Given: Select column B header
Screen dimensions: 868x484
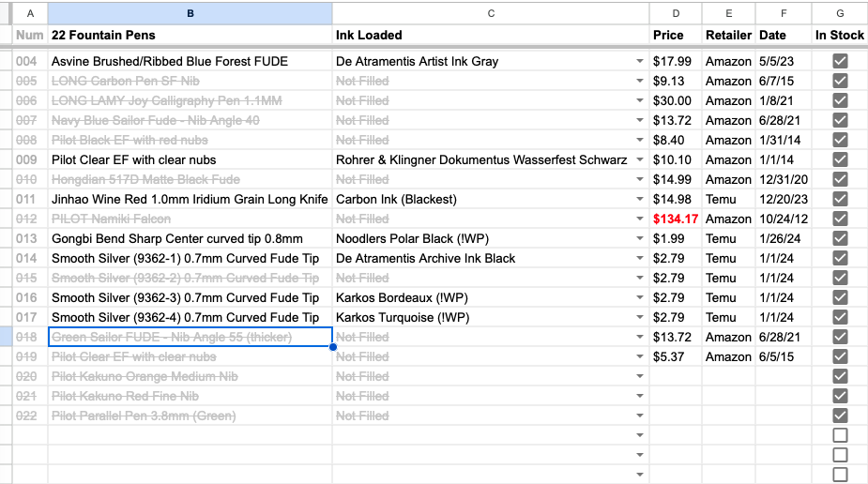Looking at the screenshot, I should (x=190, y=13).
